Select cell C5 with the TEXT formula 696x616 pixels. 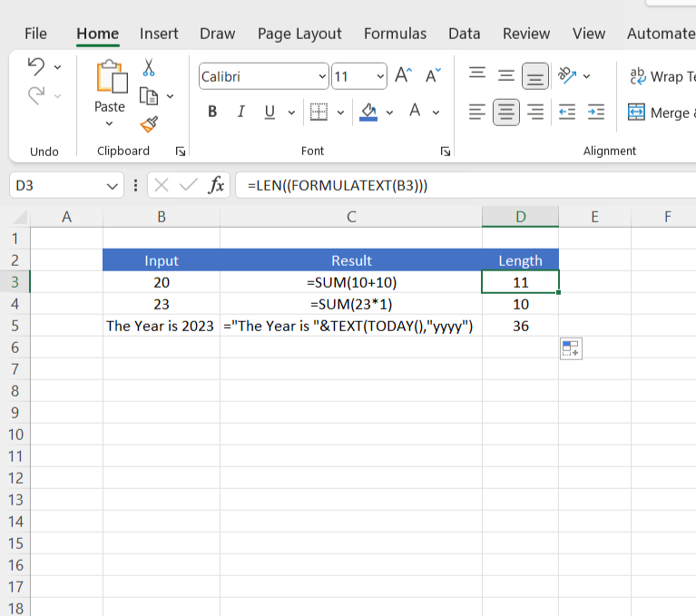click(x=350, y=326)
